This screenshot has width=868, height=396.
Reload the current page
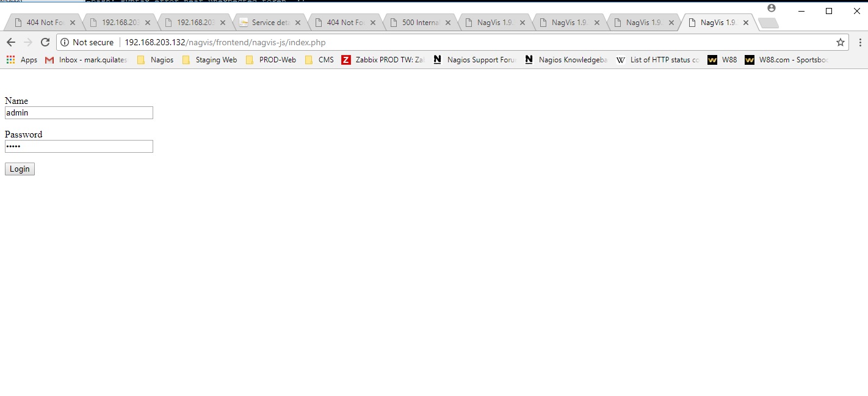click(45, 42)
